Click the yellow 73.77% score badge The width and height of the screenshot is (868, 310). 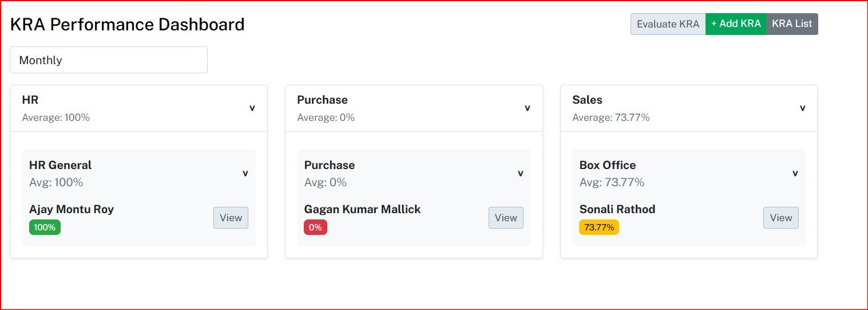point(599,227)
